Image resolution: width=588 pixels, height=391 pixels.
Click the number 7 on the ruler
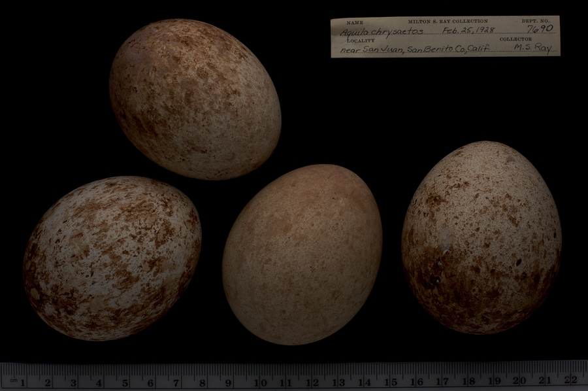176,382
